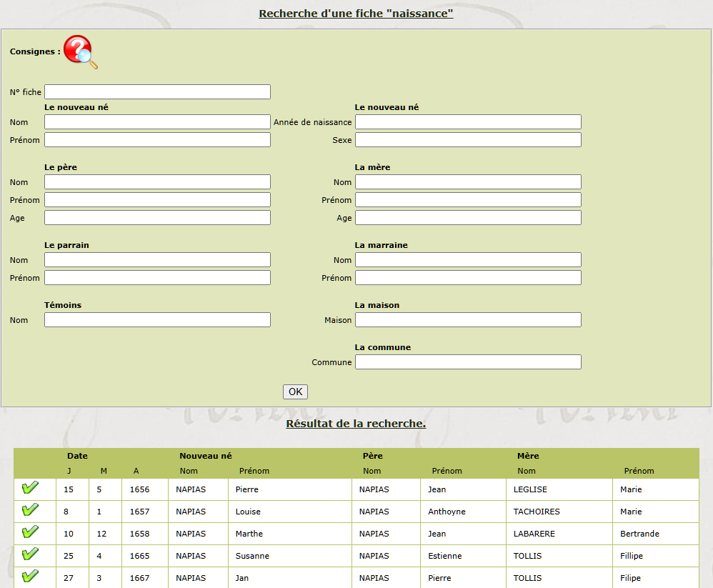Click the father's Nom field

(157, 182)
